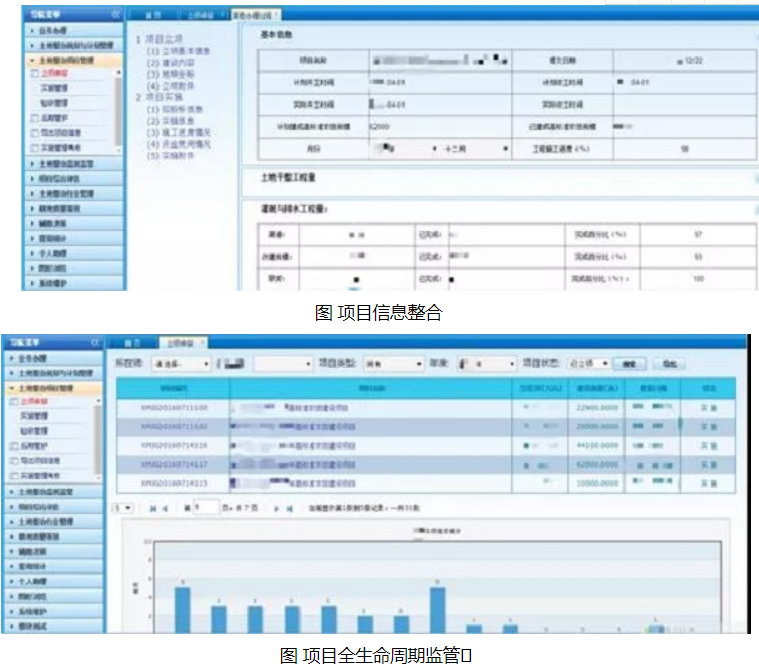759x667 pixels.
Task: Click the search button beside 项目状态
Action: tap(629, 364)
